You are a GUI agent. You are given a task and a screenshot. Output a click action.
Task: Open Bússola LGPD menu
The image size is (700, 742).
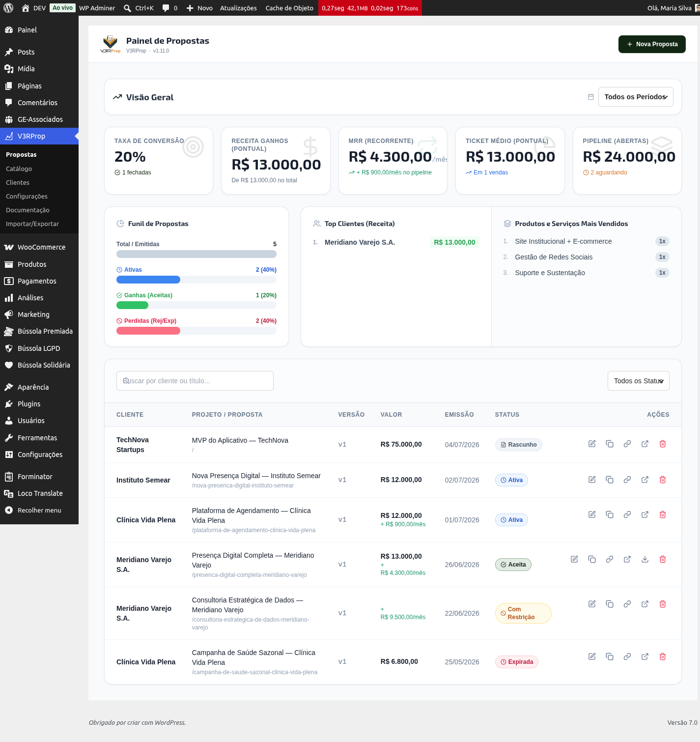[x=39, y=348]
